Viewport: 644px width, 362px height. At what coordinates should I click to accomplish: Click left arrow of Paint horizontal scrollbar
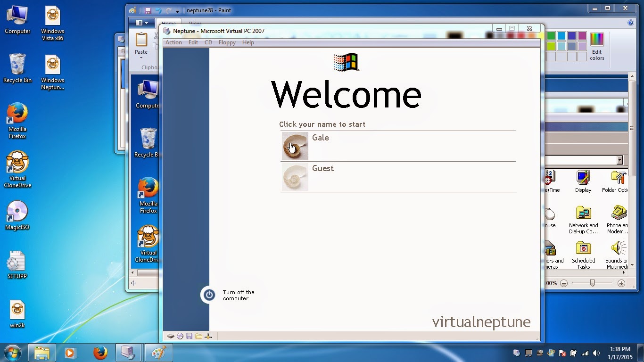[132, 272]
